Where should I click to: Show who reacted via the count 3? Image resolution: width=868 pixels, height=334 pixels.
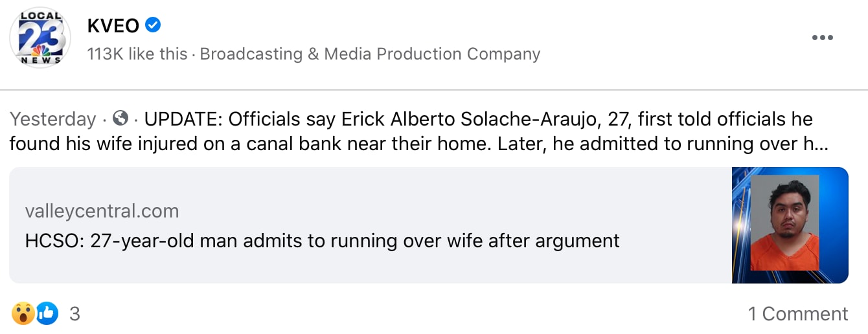tap(74, 314)
